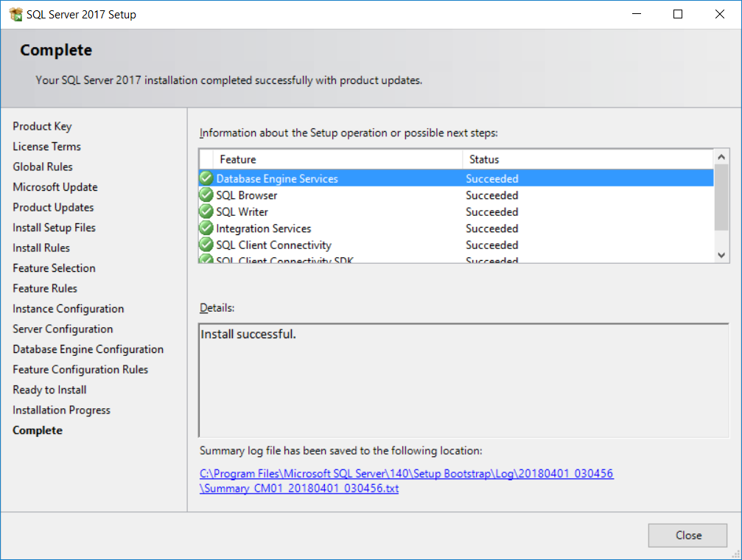Select the SQL Writer feature row

pyautogui.click(x=456, y=211)
